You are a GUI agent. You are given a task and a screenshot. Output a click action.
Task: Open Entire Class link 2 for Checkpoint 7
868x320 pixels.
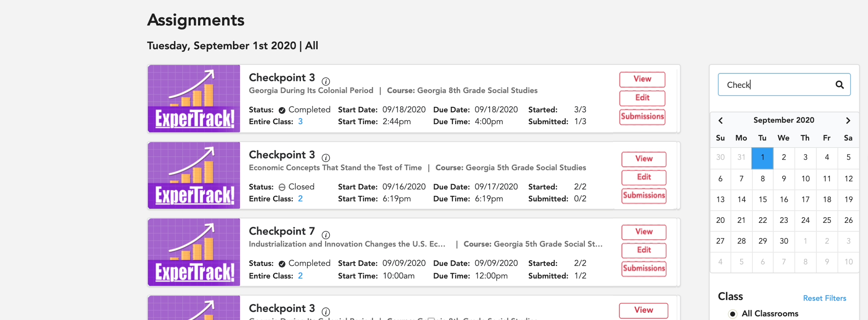(x=300, y=276)
